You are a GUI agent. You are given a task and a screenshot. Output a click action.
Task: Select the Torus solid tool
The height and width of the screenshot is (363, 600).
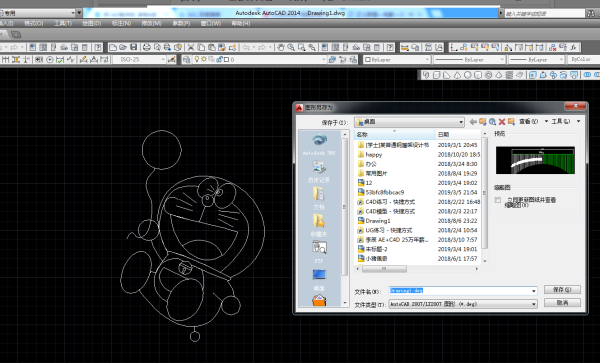(x=488, y=75)
